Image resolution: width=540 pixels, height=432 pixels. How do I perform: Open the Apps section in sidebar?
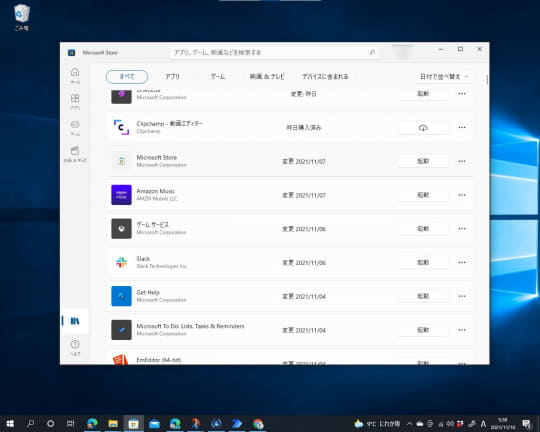pyautogui.click(x=75, y=102)
